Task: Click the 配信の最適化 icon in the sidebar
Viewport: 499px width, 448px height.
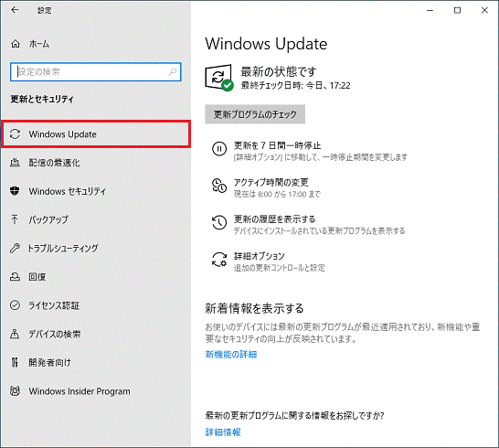Action: point(15,163)
